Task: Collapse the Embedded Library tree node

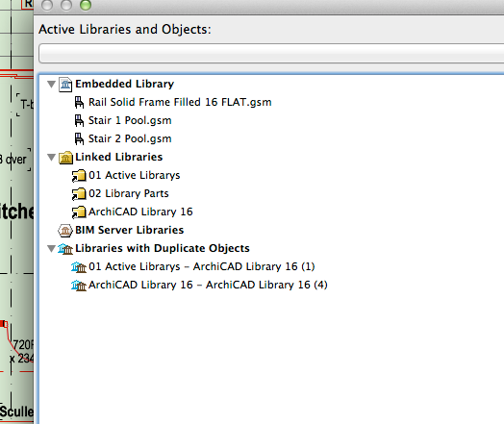Action: click(51, 85)
